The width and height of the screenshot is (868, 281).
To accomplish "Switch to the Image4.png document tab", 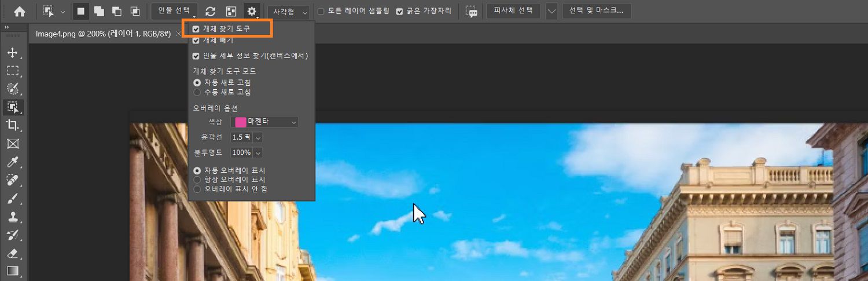I will [x=102, y=34].
